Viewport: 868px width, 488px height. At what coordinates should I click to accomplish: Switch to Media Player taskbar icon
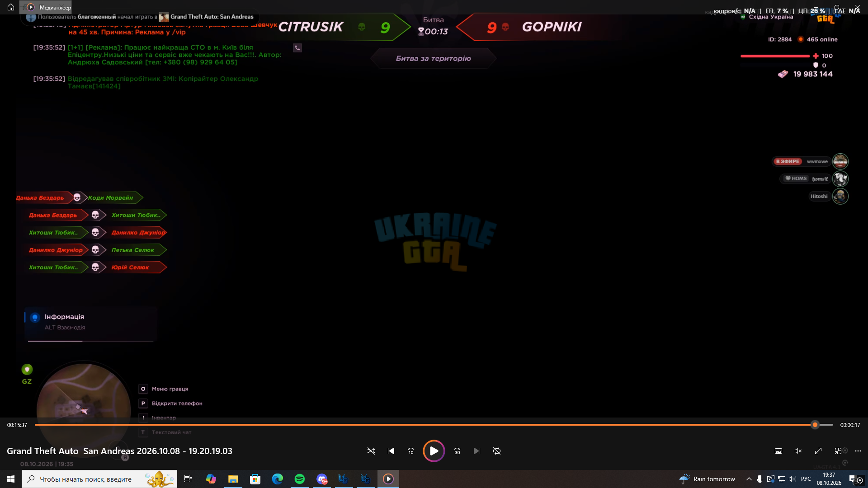coord(388,479)
